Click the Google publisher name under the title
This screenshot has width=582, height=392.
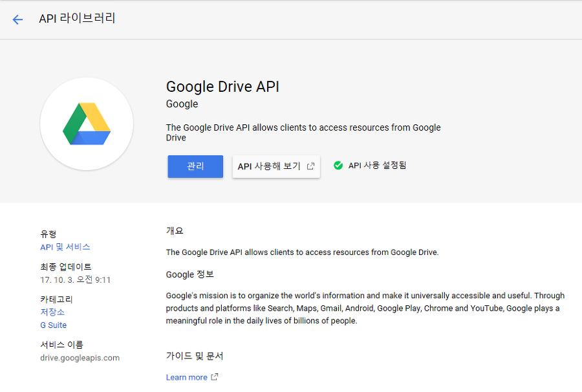coord(182,104)
